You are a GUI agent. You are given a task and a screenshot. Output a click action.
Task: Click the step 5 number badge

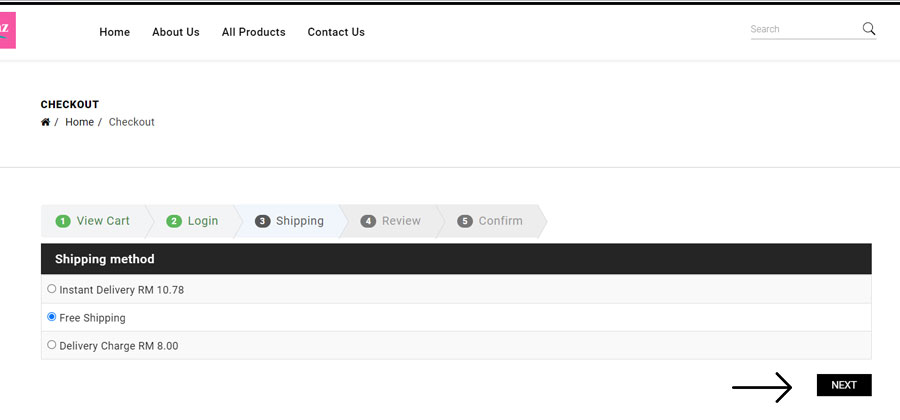pyautogui.click(x=465, y=221)
